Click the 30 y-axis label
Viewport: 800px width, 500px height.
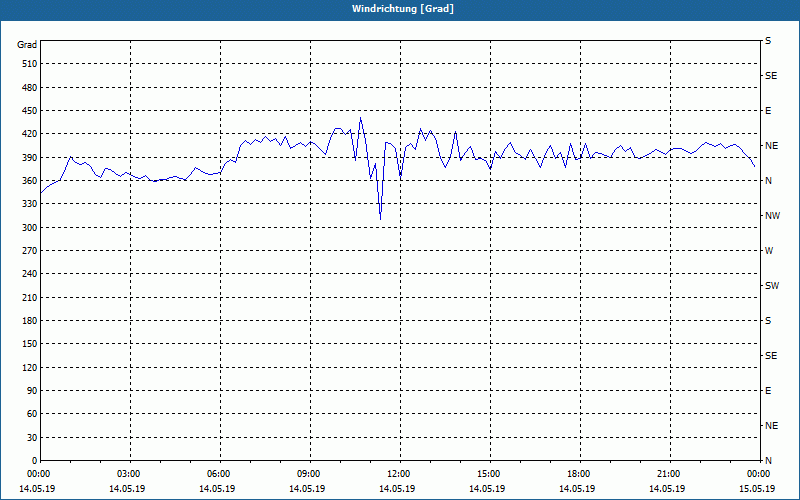pos(32,438)
